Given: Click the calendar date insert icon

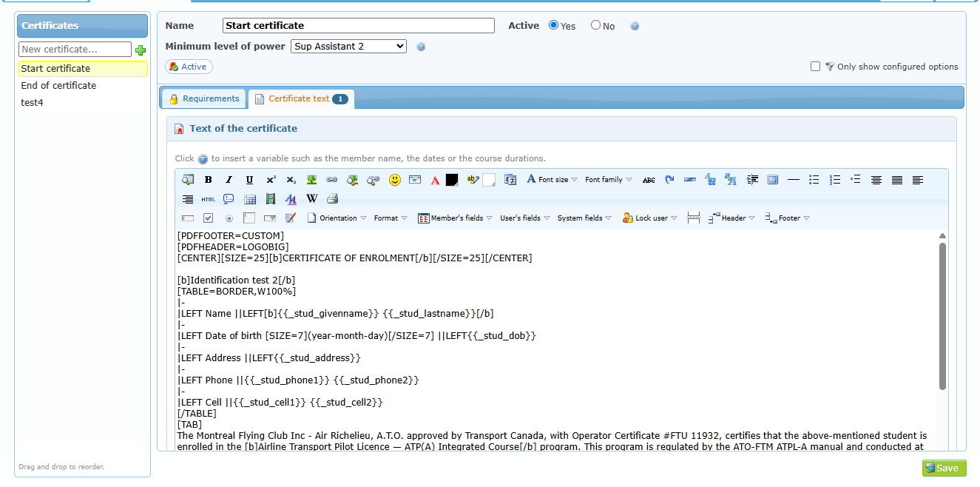Looking at the screenshot, I should (x=510, y=180).
